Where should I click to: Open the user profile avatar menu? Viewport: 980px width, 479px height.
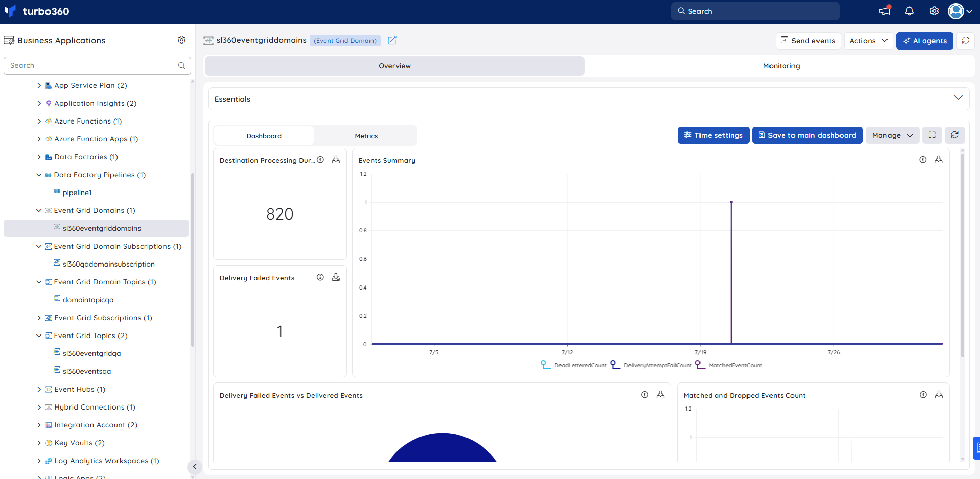960,11
